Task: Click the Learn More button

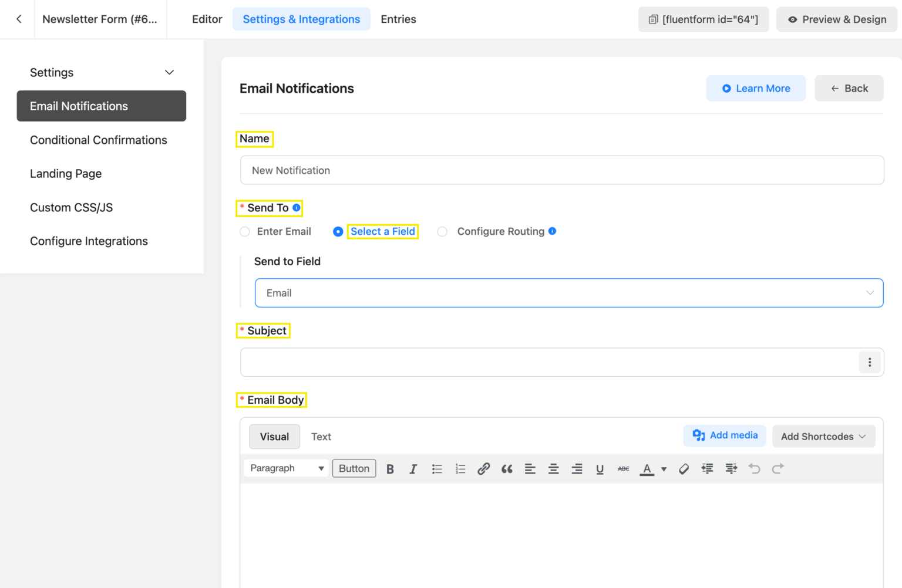Action: click(x=756, y=88)
